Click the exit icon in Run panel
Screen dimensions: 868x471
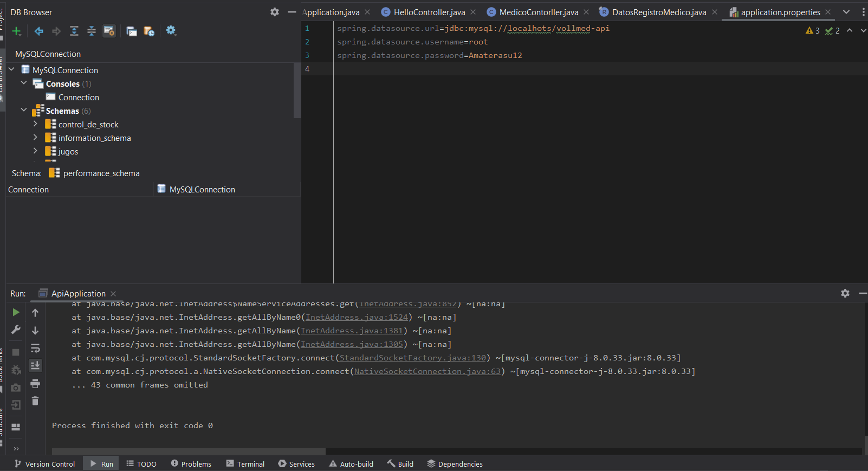(16, 405)
